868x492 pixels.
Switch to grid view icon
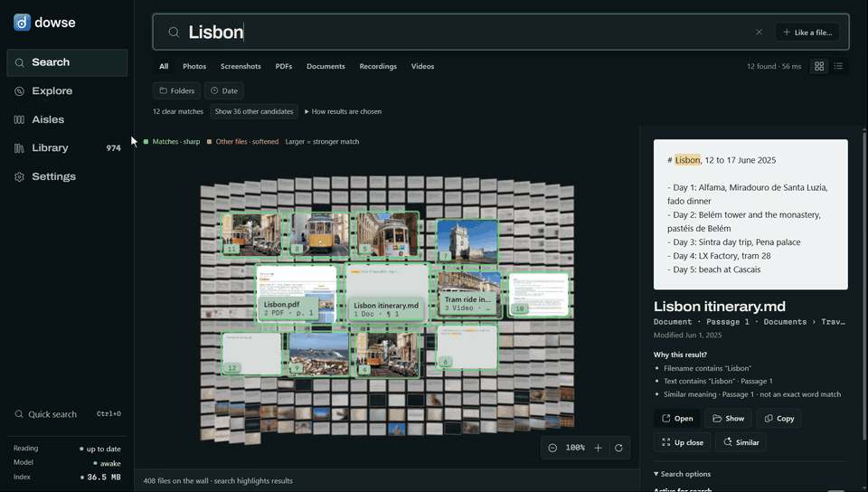pos(819,66)
